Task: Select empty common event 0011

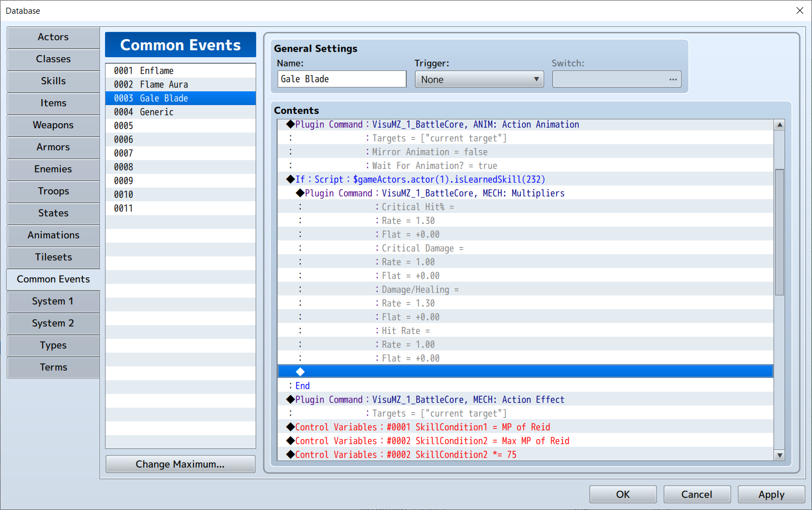Action: 180,209
